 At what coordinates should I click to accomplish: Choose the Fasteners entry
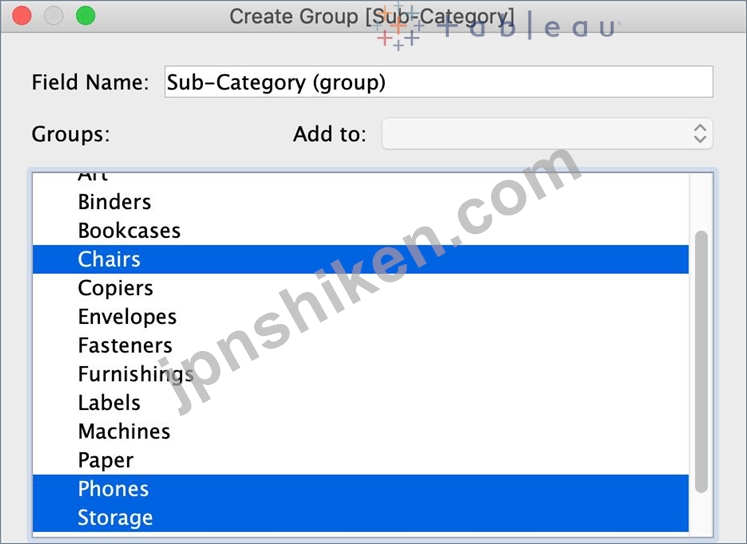pos(361,345)
